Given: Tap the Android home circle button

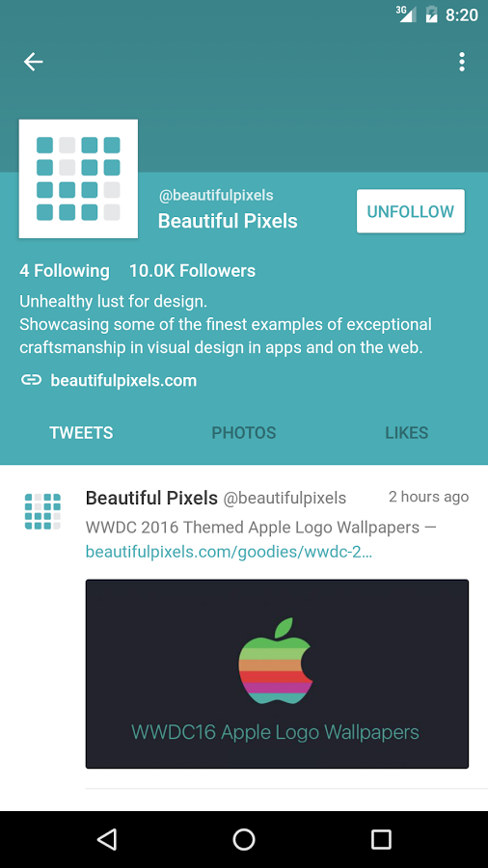Looking at the screenshot, I should point(243,839).
